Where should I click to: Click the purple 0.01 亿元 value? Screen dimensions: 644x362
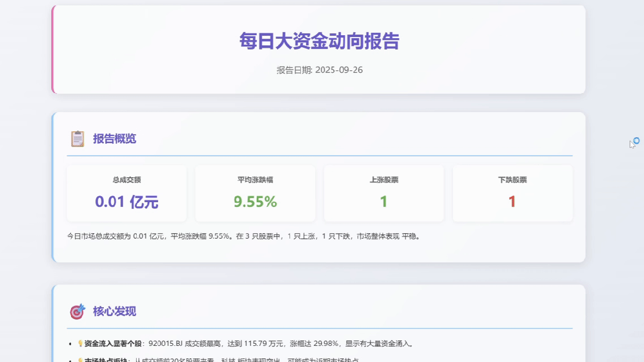click(x=127, y=201)
